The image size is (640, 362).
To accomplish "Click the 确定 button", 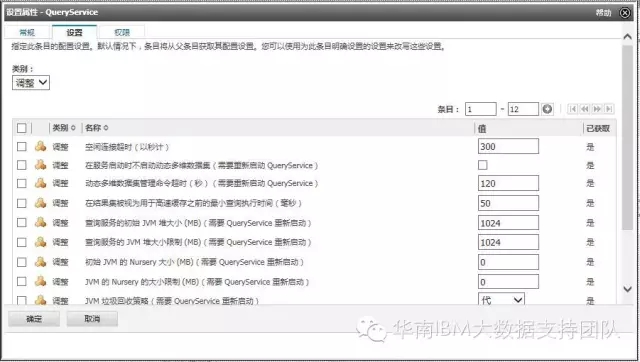I will pos(34,319).
